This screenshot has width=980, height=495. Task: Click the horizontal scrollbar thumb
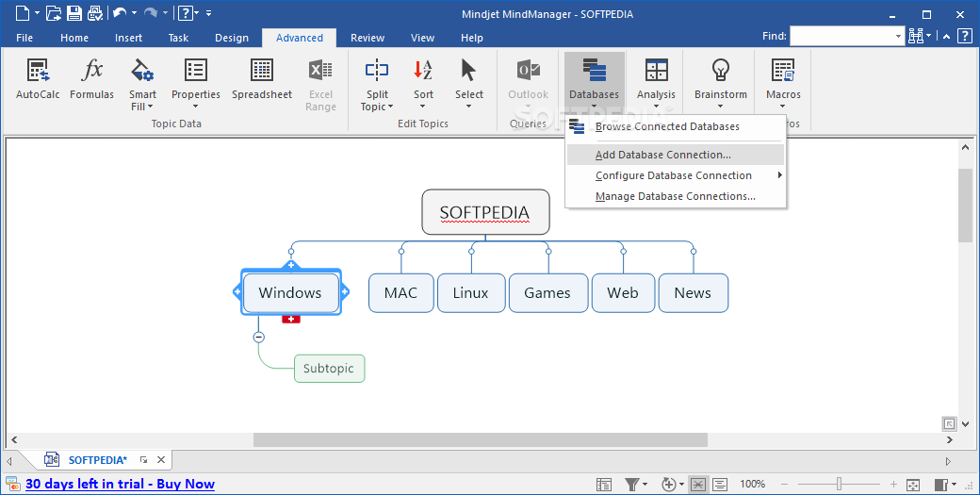coord(480,440)
